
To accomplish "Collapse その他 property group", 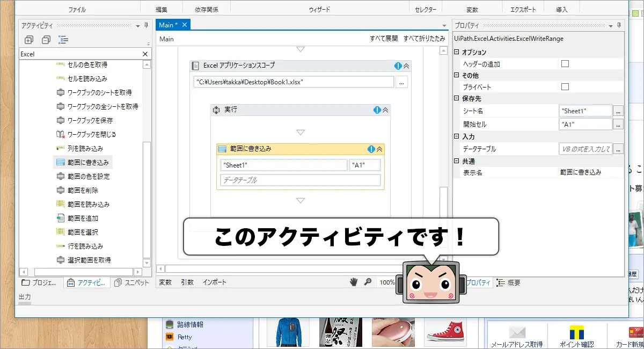I will point(457,75).
